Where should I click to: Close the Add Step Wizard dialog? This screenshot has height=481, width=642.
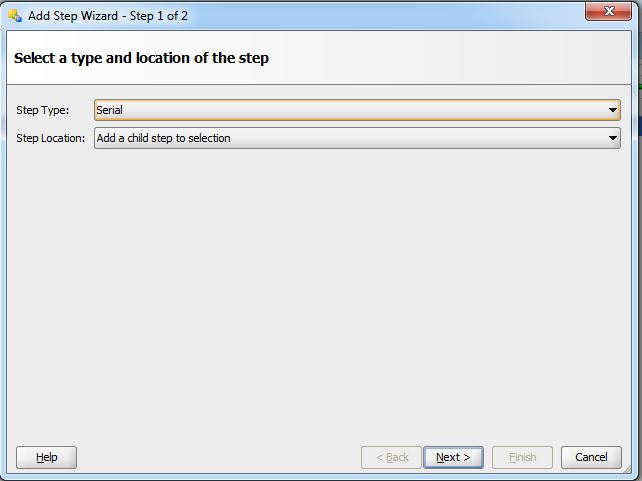(x=608, y=11)
